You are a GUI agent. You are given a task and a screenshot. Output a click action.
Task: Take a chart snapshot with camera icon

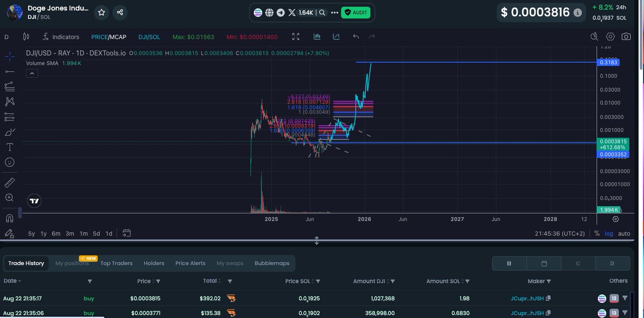pos(626,37)
